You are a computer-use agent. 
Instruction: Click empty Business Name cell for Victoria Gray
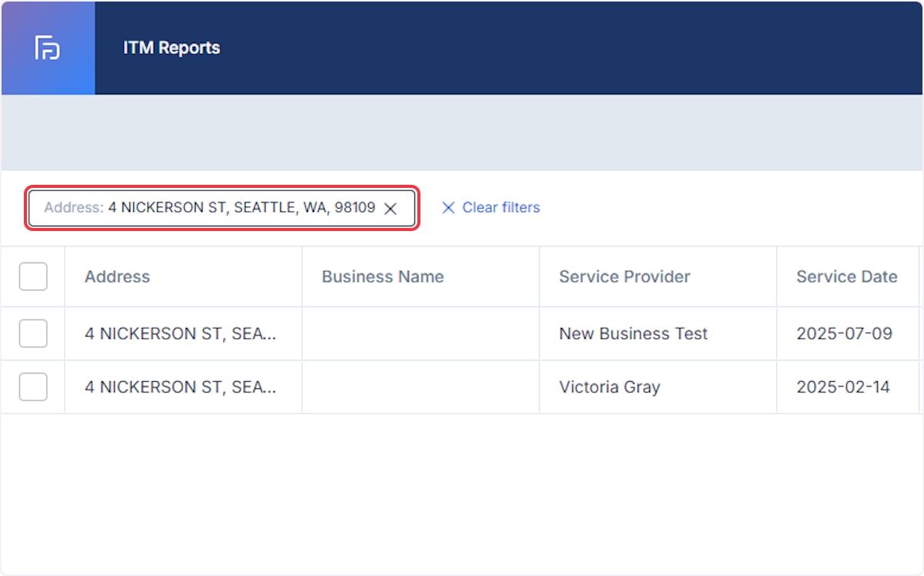pos(420,387)
